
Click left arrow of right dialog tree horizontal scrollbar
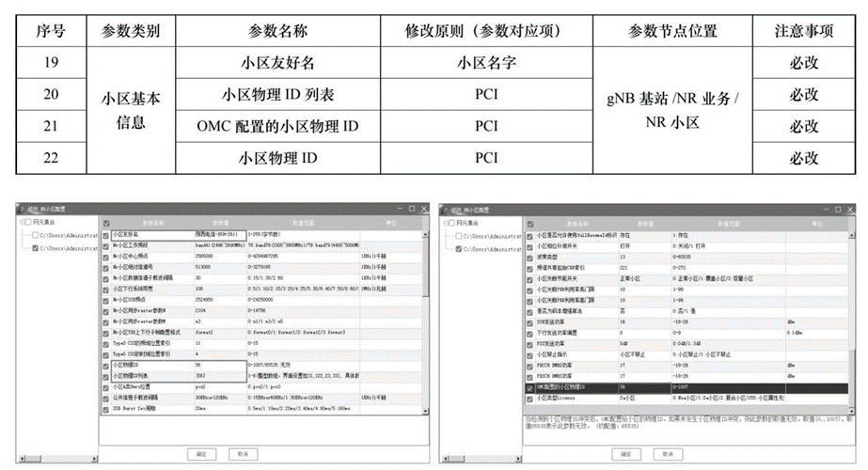[446, 459]
